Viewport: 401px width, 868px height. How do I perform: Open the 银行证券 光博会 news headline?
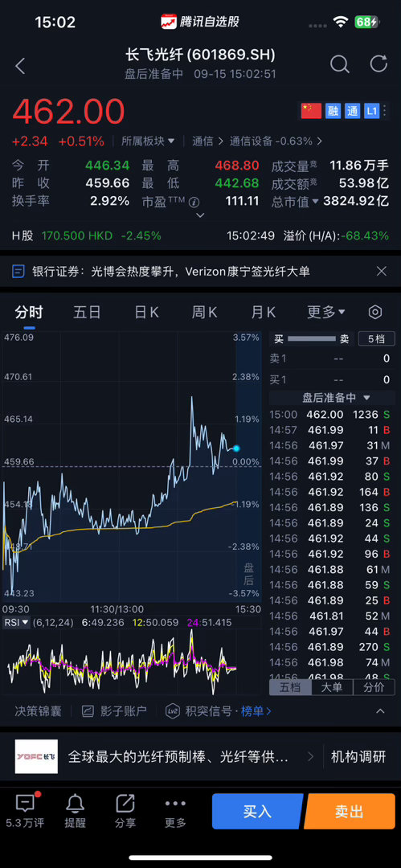tap(170, 272)
